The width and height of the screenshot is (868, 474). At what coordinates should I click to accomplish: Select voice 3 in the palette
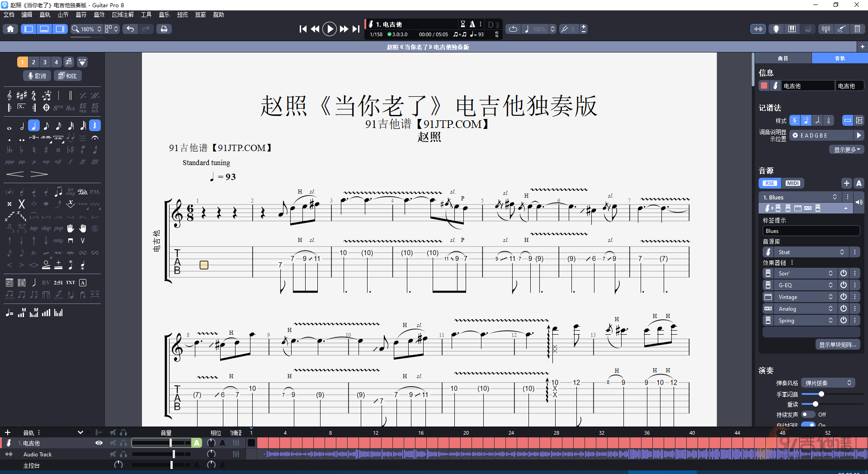45,62
